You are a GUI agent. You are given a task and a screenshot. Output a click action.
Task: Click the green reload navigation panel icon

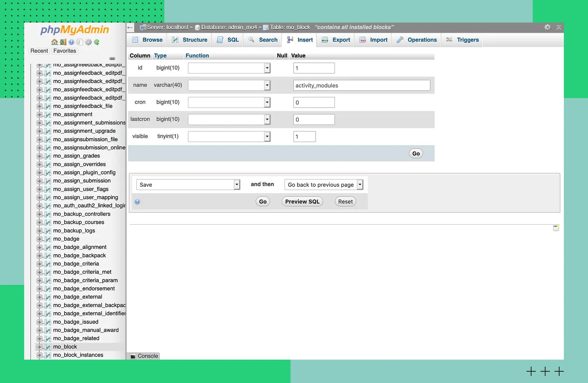point(97,42)
